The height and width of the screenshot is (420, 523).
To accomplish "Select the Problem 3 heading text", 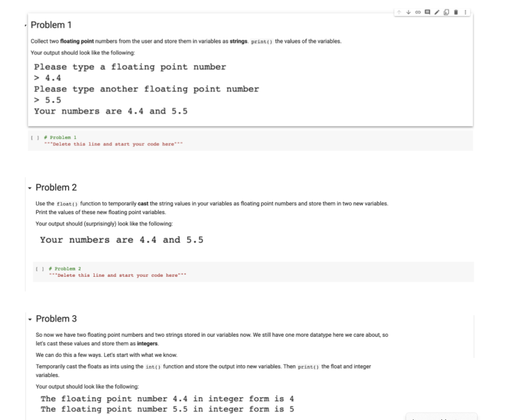I will 56,319.
